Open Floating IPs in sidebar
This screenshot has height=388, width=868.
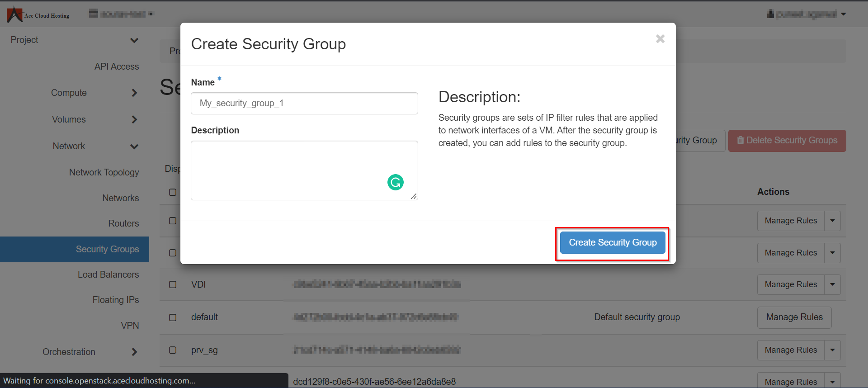point(115,300)
